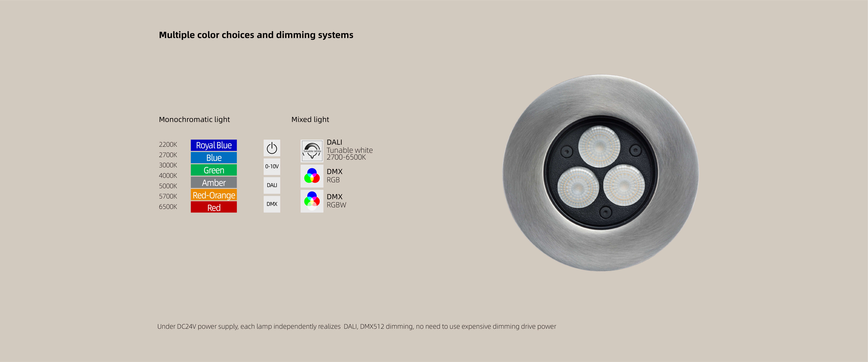Click the Monochromatic light heading
Screen dimensions: 868x362
coord(194,120)
